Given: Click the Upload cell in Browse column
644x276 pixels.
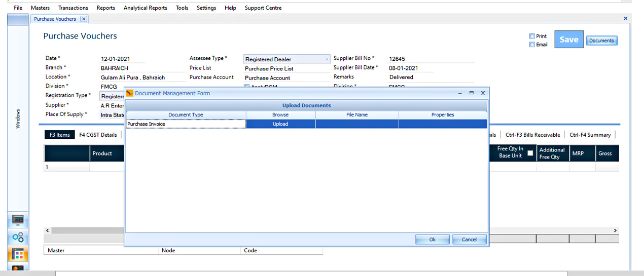Looking at the screenshot, I should point(280,124).
